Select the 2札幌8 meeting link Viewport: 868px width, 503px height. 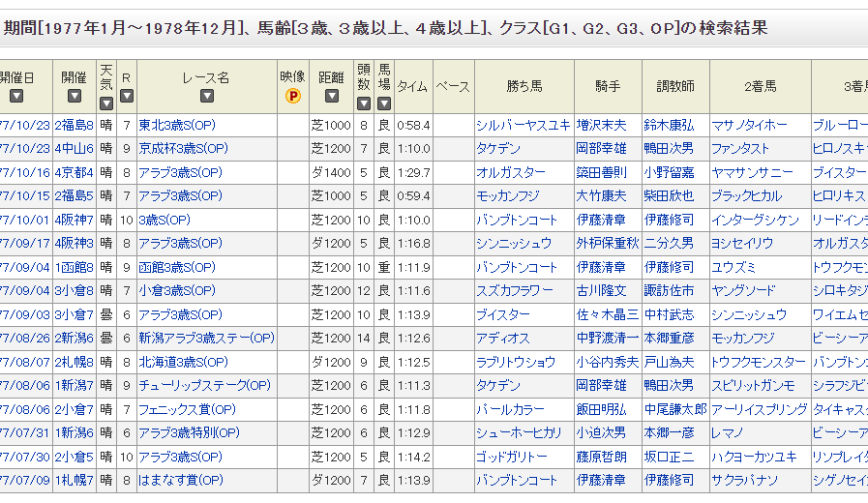pyautogui.click(x=75, y=363)
